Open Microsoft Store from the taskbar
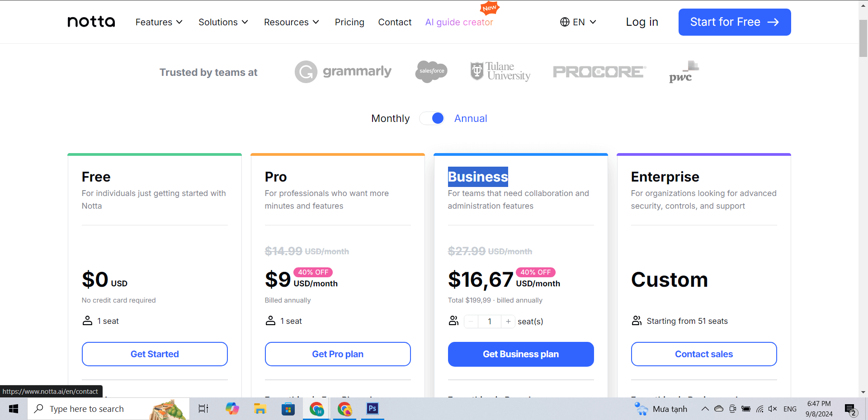Image resolution: width=868 pixels, height=420 pixels. [288, 409]
